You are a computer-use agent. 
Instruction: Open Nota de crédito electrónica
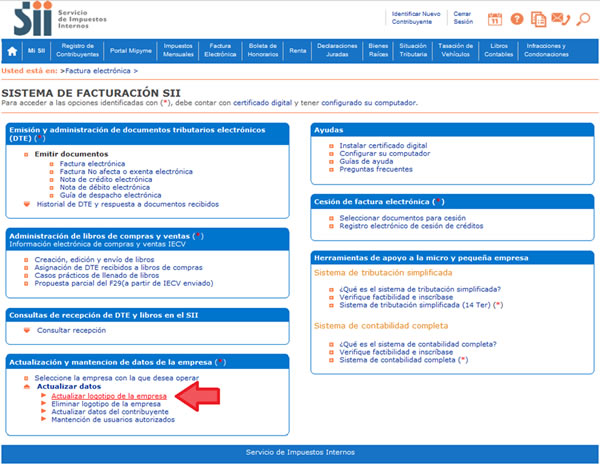106,179
